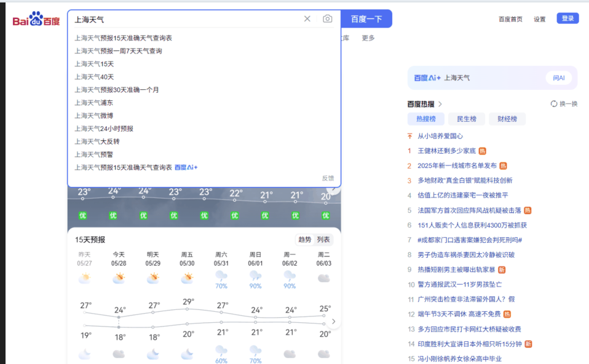
Task: Open news #成都家门口遇害案嫌犯会判死刑吗#
Action: pos(470,240)
